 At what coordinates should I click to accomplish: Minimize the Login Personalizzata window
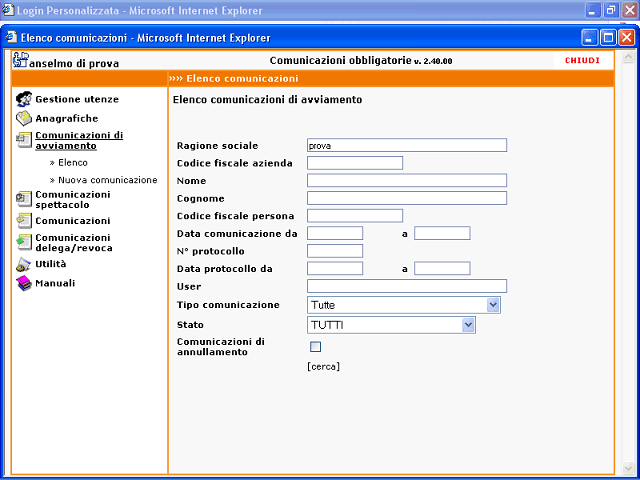[x=593, y=10]
